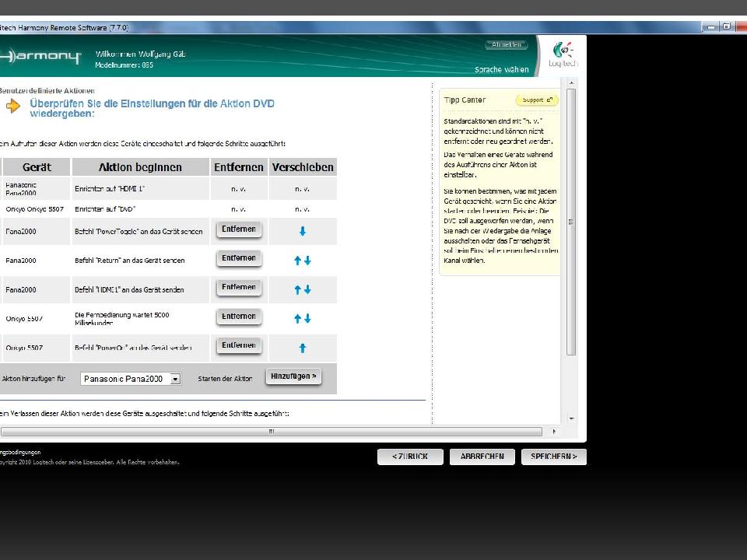Move the 5000 milliseconds wait row down
The height and width of the screenshot is (560, 747).
pyautogui.click(x=308, y=319)
